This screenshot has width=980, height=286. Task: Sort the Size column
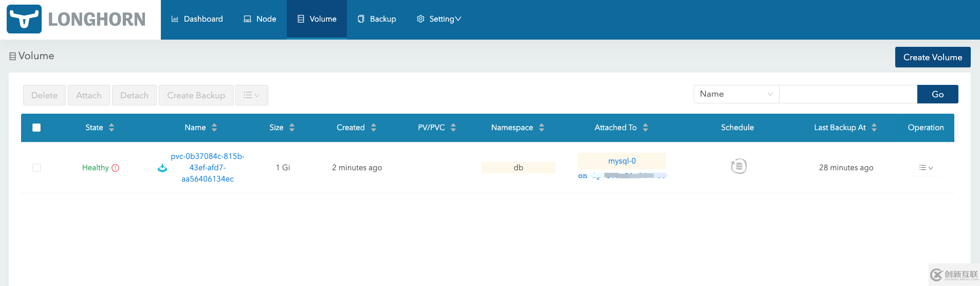tap(292, 128)
